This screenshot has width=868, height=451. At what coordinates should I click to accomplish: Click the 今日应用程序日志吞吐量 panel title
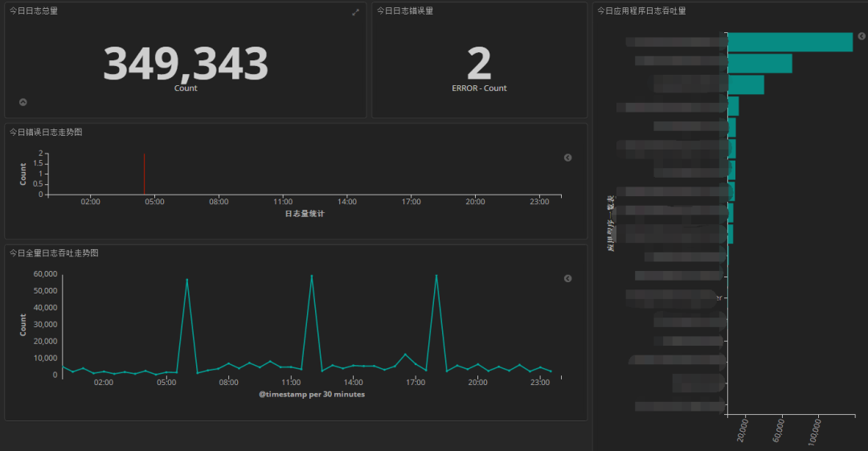point(641,10)
